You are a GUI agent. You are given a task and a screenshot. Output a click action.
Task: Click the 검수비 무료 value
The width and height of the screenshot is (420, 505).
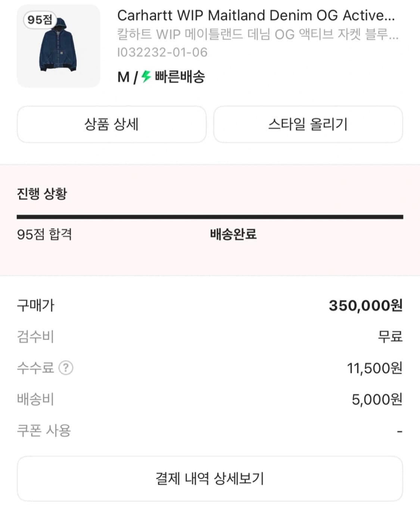(x=390, y=337)
